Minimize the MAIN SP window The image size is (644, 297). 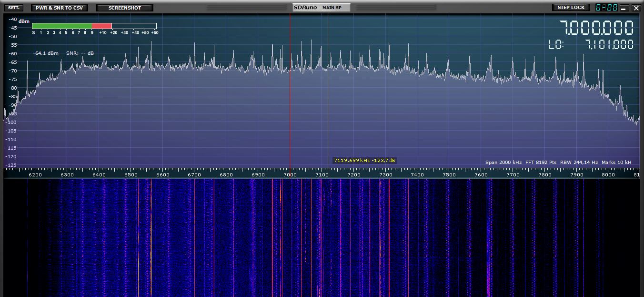point(624,8)
